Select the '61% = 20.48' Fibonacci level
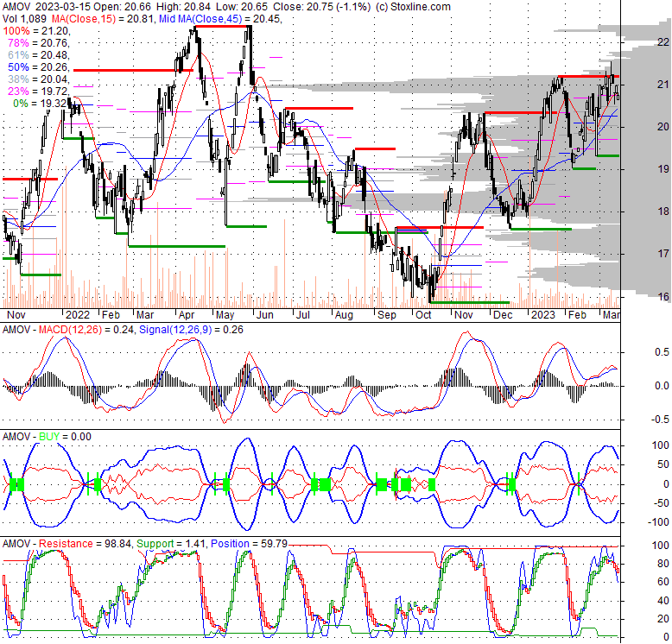This screenshot has height=644, width=672. pyautogui.click(x=38, y=54)
